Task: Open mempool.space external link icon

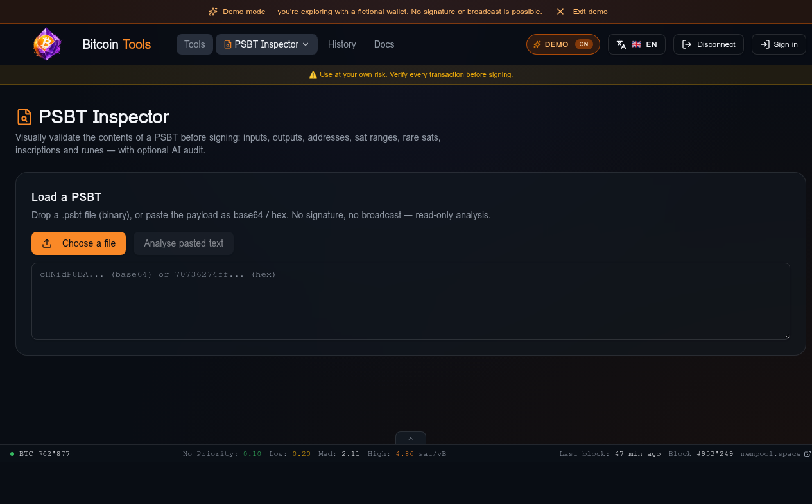Action: tap(808, 454)
